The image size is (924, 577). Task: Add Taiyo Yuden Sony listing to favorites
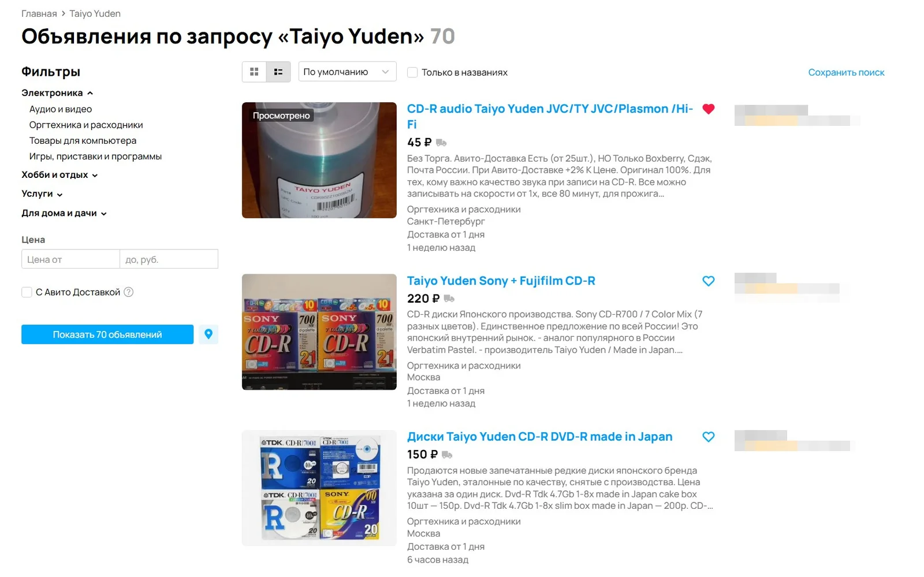coord(709,281)
